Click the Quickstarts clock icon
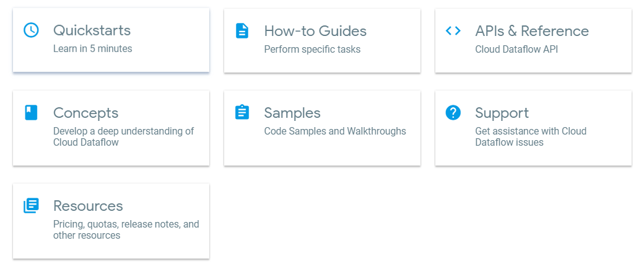This screenshot has height=266, width=644. pyautogui.click(x=31, y=30)
